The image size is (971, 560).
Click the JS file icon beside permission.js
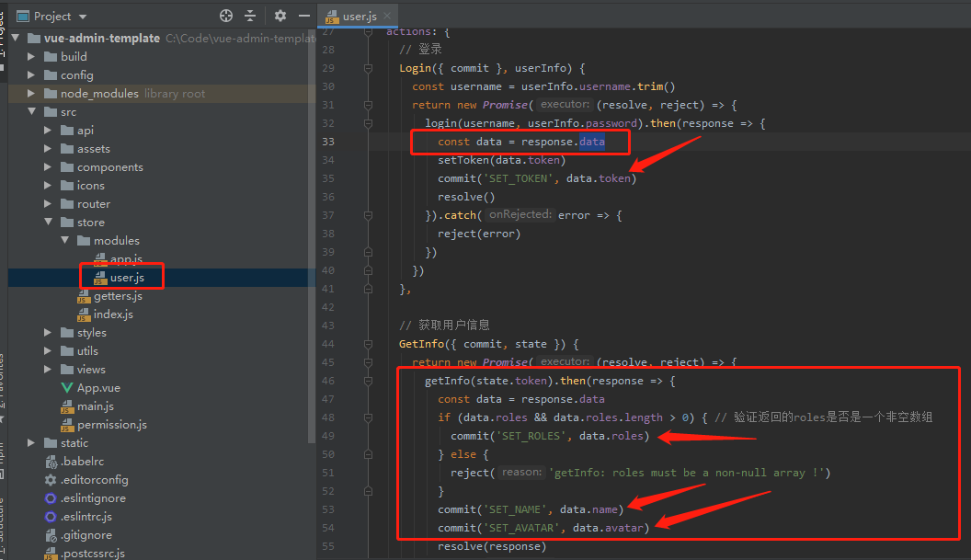(x=67, y=426)
